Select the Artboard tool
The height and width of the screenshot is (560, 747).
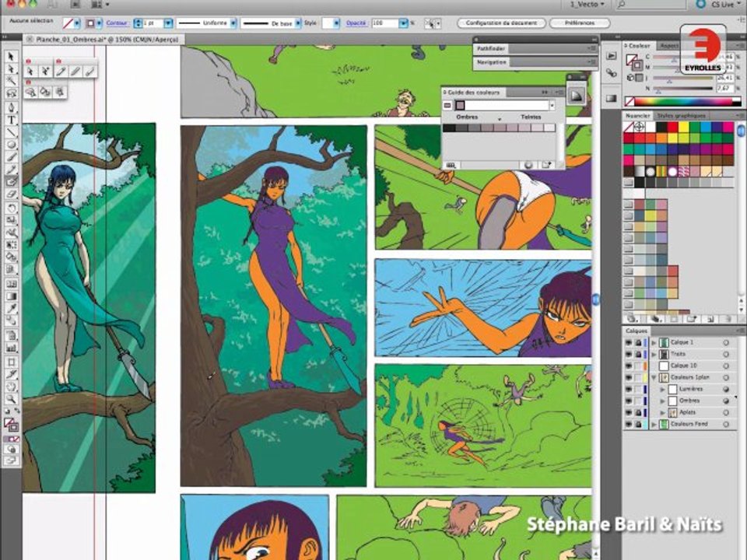click(11, 362)
